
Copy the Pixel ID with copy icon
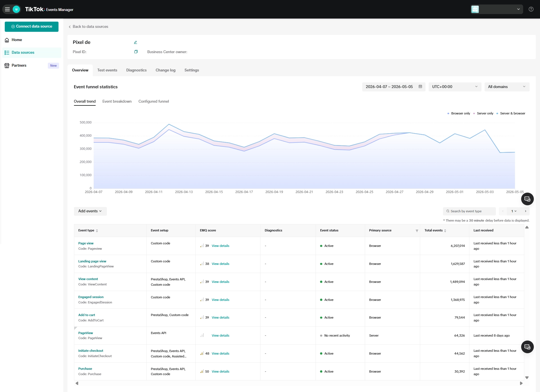point(136,52)
